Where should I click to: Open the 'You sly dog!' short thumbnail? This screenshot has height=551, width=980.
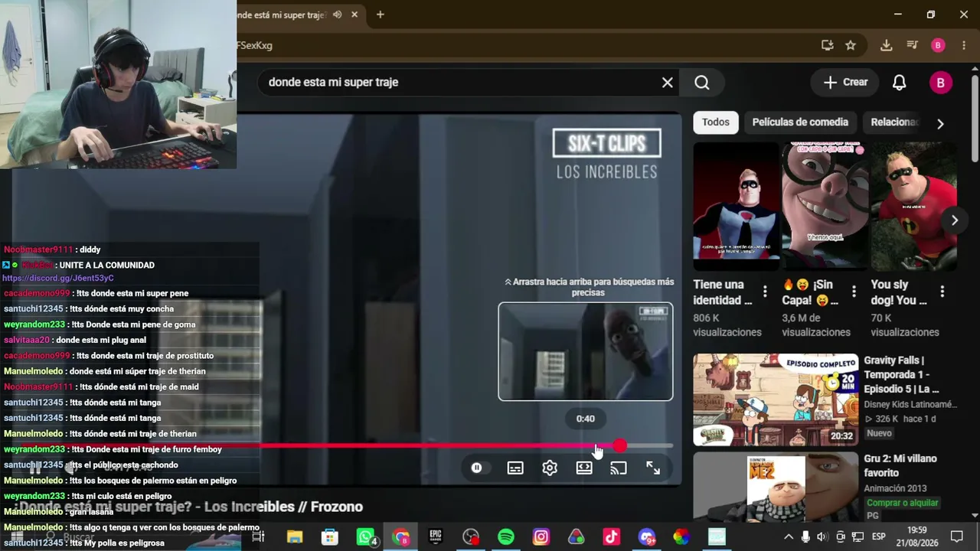914,205
